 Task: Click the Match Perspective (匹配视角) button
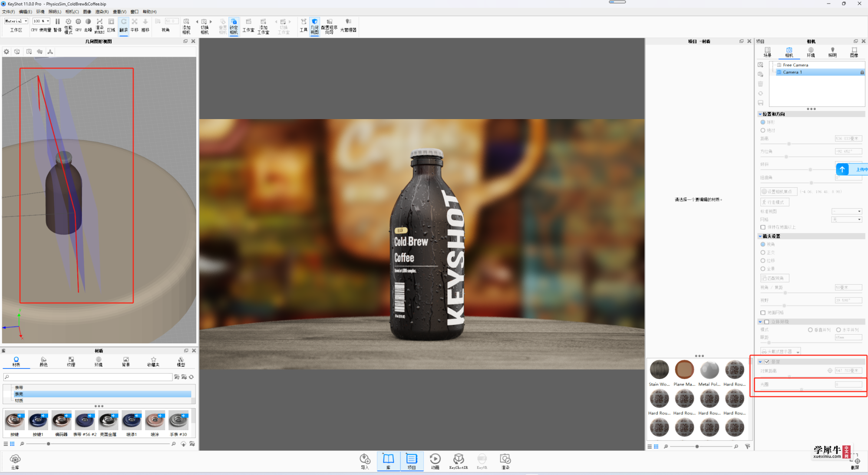(775, 278)
